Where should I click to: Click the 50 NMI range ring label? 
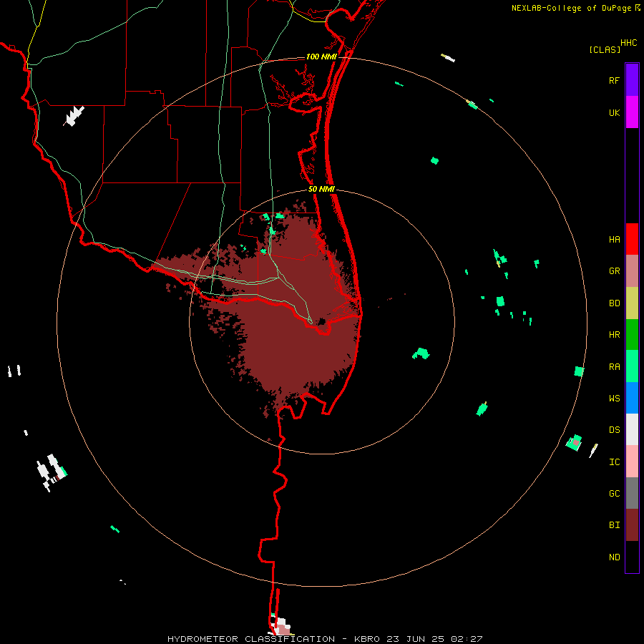[321, 189]
